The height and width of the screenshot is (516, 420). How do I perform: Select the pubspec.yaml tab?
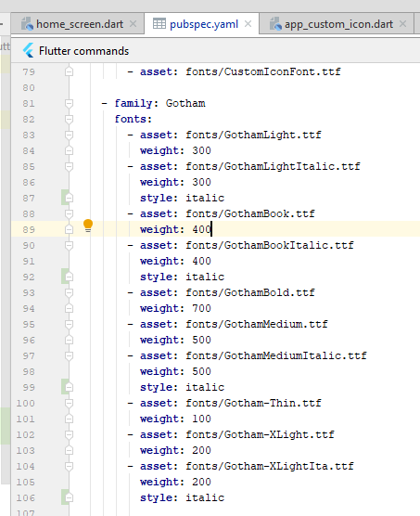point(202,24)
